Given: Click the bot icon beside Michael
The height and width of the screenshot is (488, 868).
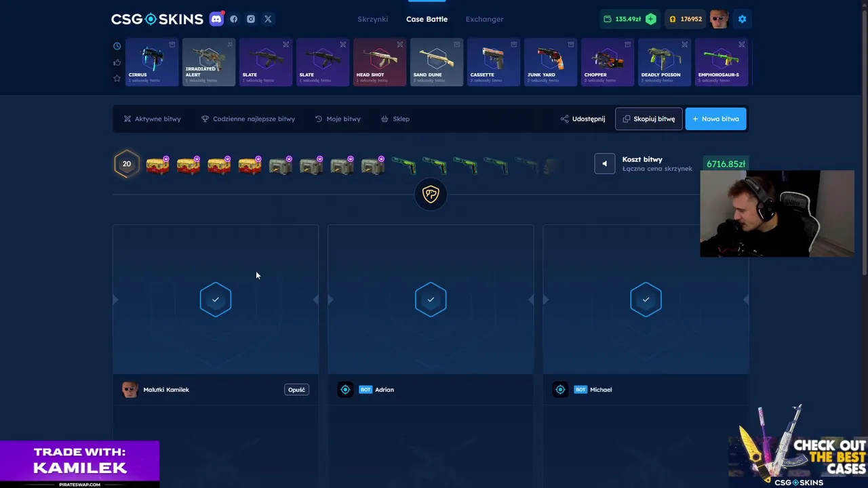Looking at the screenshot, I should pos(560,390).
